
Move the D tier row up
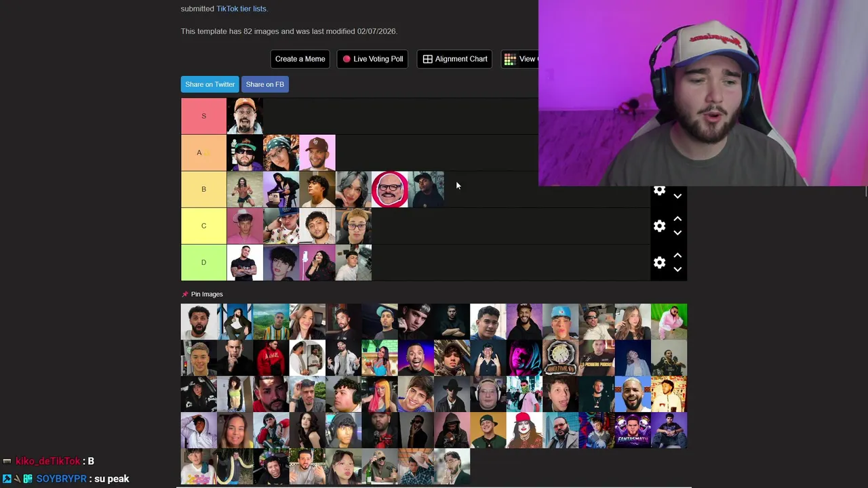pos(677,256)
